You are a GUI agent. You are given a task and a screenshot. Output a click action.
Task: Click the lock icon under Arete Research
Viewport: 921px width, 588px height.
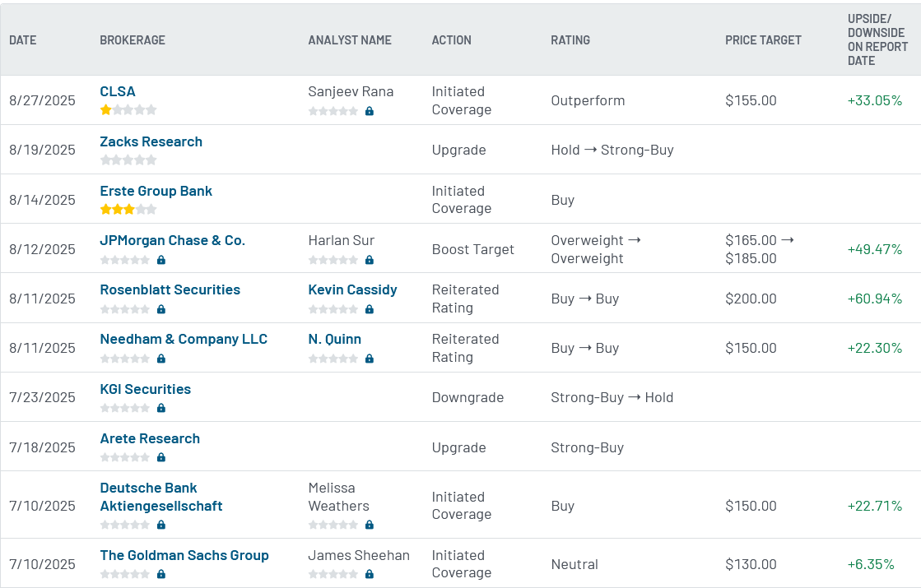[161, 457]
